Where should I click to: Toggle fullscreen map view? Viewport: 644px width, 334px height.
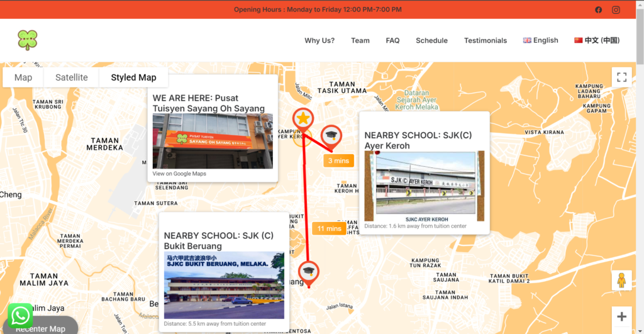pyautogui.click(x=621, y=77)
